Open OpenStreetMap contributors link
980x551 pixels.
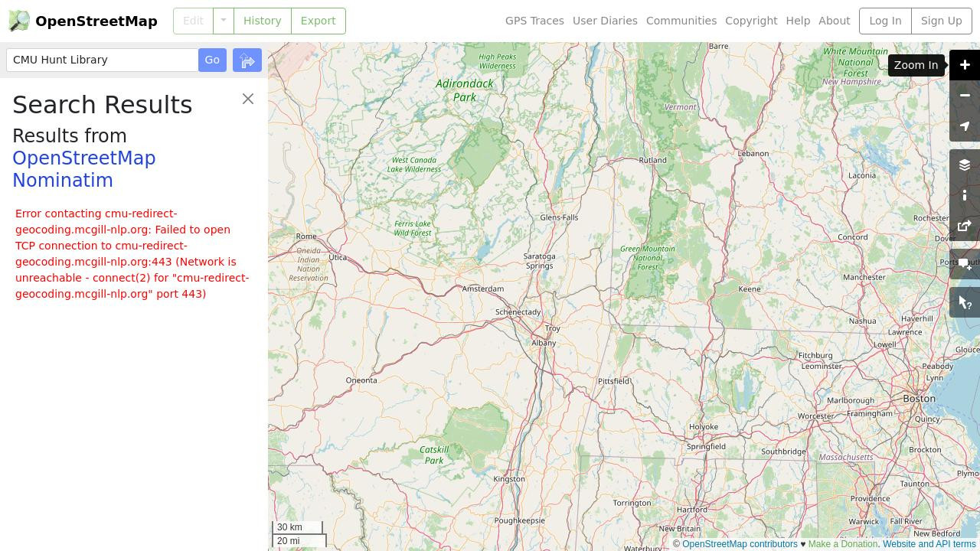(x=740, y=544)
